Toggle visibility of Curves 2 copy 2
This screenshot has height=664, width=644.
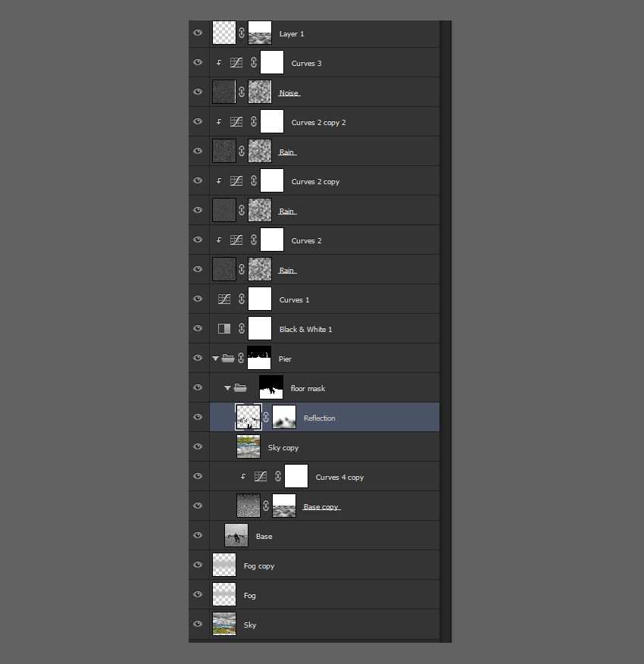click(x=198, y=121)
